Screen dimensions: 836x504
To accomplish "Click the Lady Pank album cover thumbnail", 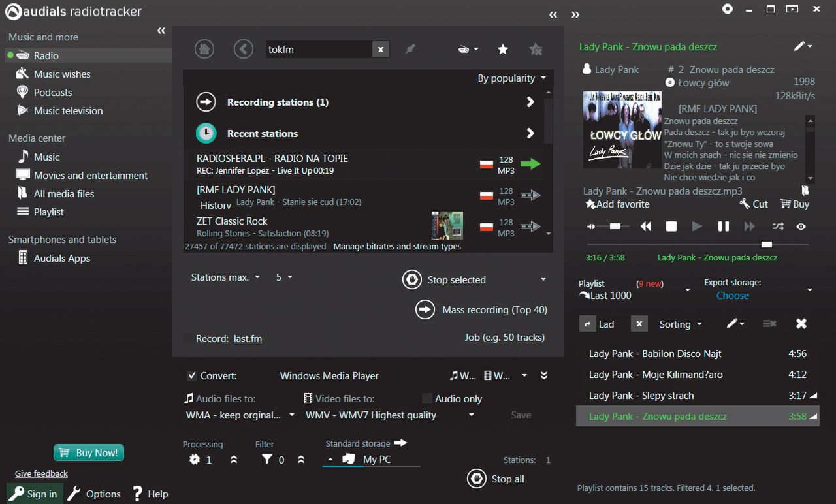I will (622, 130).
